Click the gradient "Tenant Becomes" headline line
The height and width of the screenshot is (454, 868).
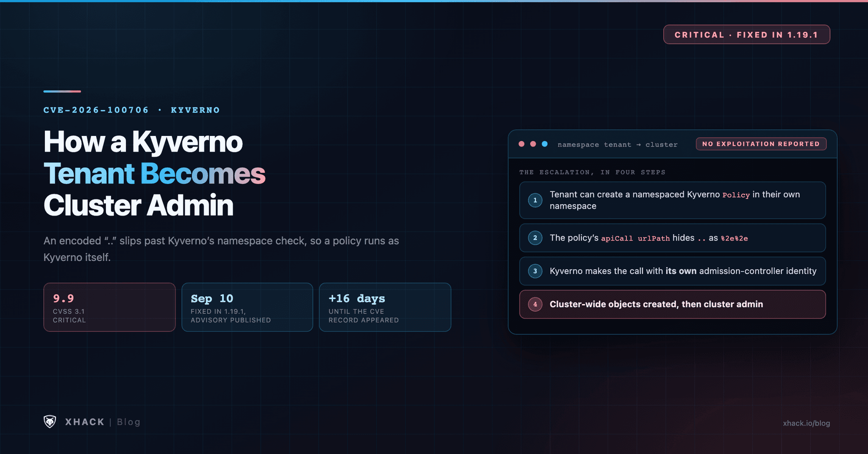154,174
